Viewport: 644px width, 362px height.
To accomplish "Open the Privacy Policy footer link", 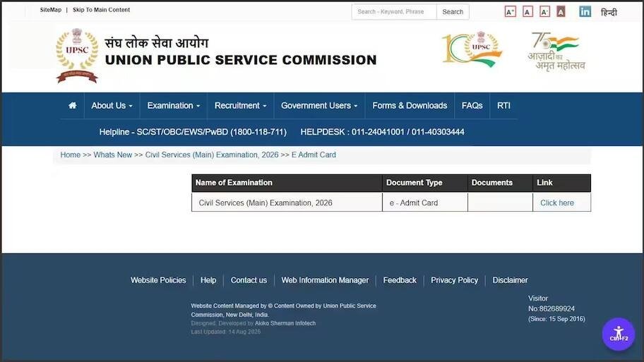I will coord(454,280).
